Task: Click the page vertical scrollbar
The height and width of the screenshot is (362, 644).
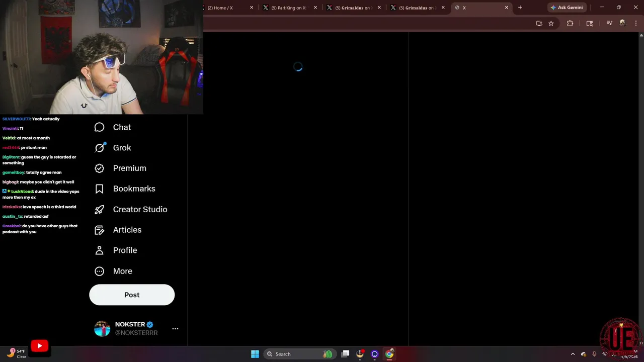Action: pos(641,189)
